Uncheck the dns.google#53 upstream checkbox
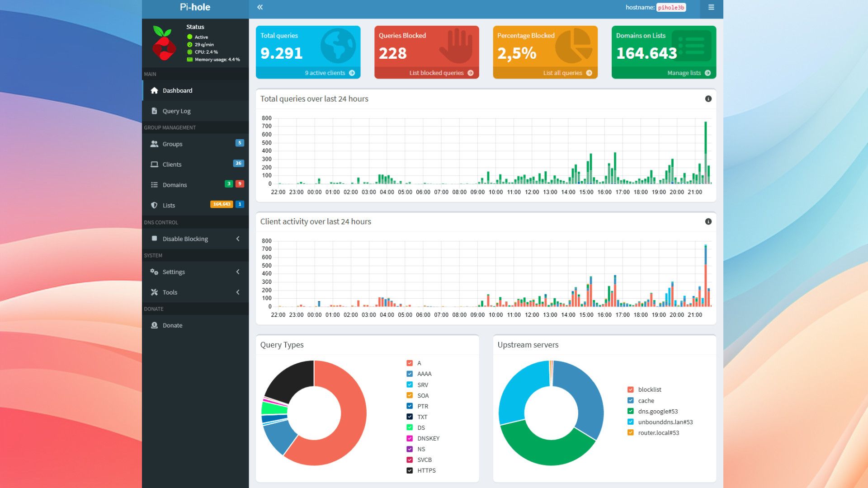The width and height of the screenshot is (868, 488). tap(631, 411)
